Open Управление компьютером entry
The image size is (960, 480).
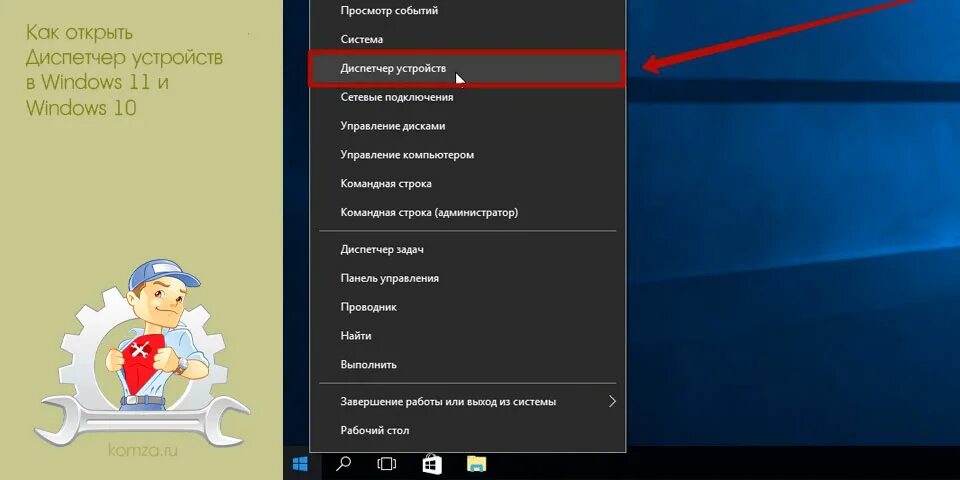pos(468,154)
